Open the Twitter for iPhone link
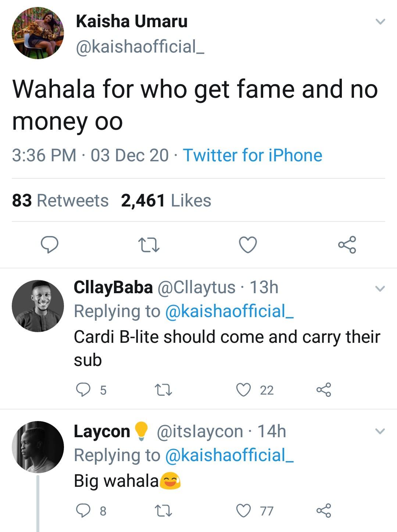 253,155
